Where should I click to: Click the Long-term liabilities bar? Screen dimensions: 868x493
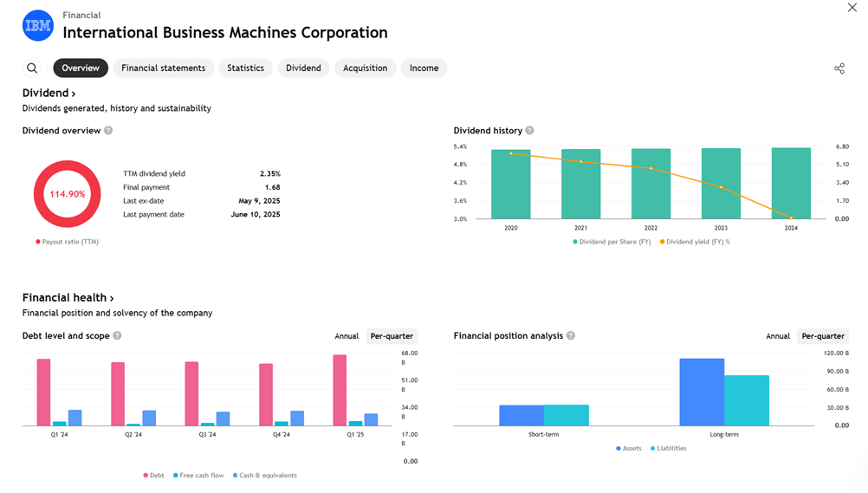747,400
